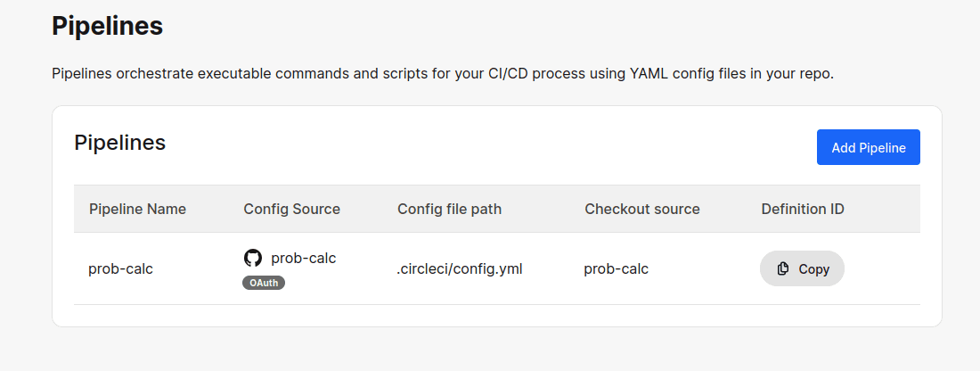Click the Config Source column header
The height and width of the screenshot is (371, 980).
(x=291, y=209)
